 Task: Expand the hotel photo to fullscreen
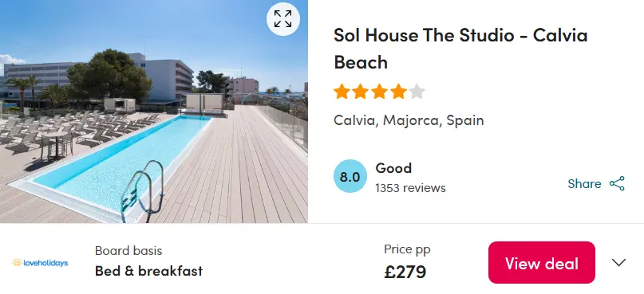pos(283,19)
